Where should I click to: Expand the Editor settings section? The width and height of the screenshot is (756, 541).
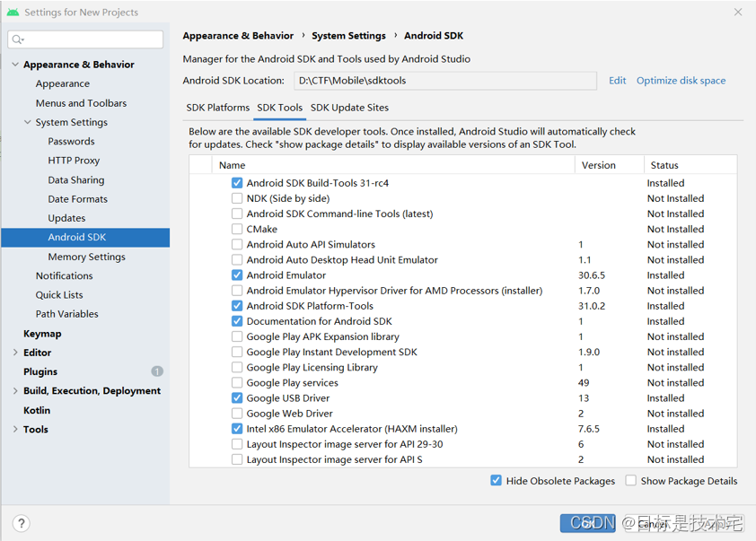pos(15,353)
